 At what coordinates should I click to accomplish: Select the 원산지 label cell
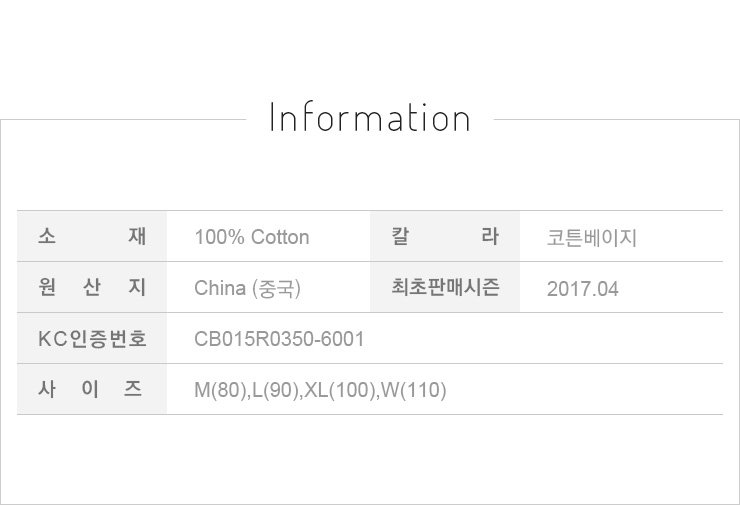click(92, 288)
